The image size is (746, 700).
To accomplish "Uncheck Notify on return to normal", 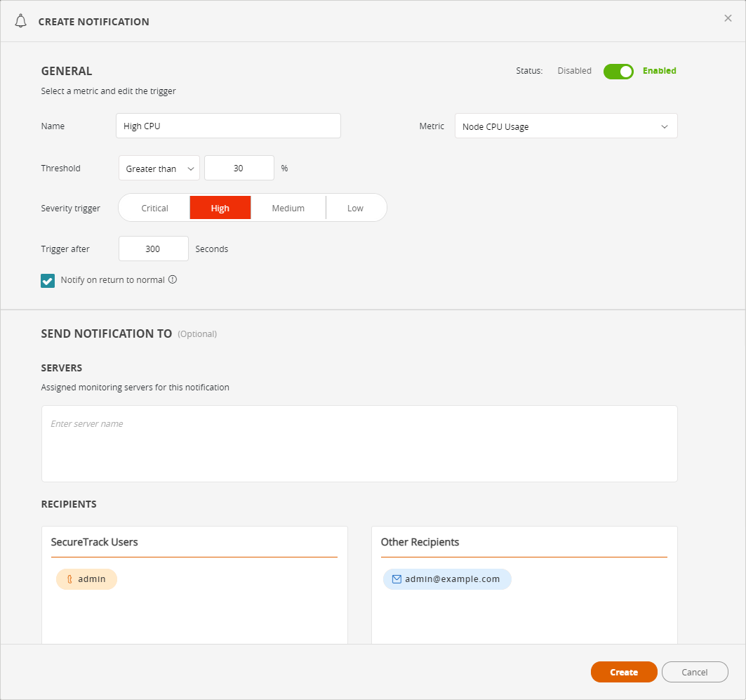I will point(48,281).
